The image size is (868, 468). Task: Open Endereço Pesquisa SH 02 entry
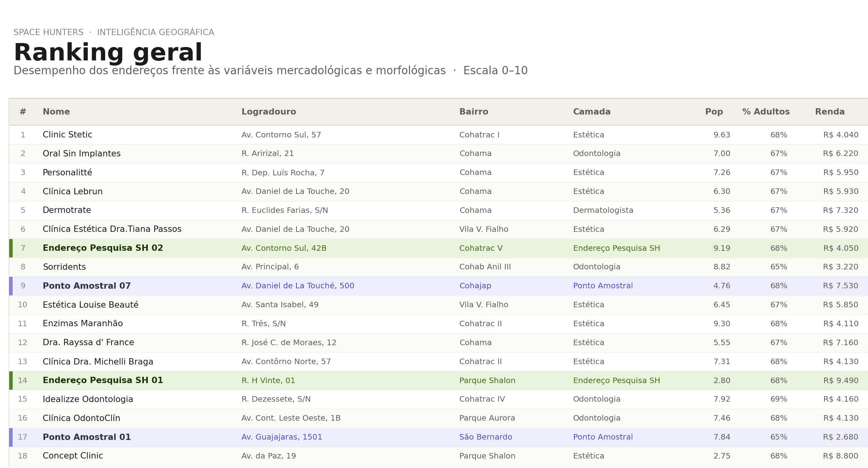pyautogui.click(x=103, y=248)
